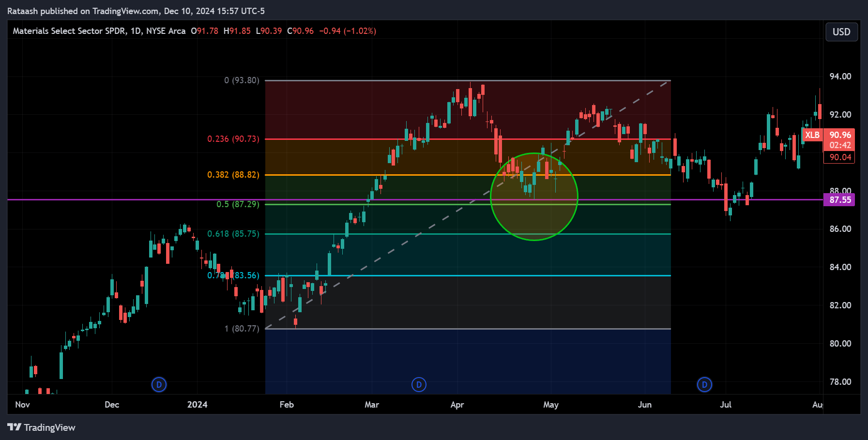
Task: Click the Jul label on time axis
Action: [x=726, y=405]
